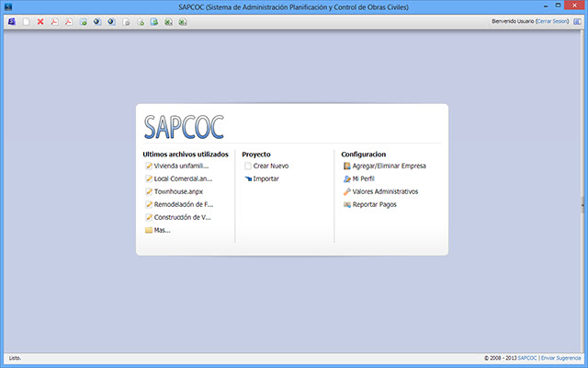Show more recent files via Mas...

click(163, 230)
